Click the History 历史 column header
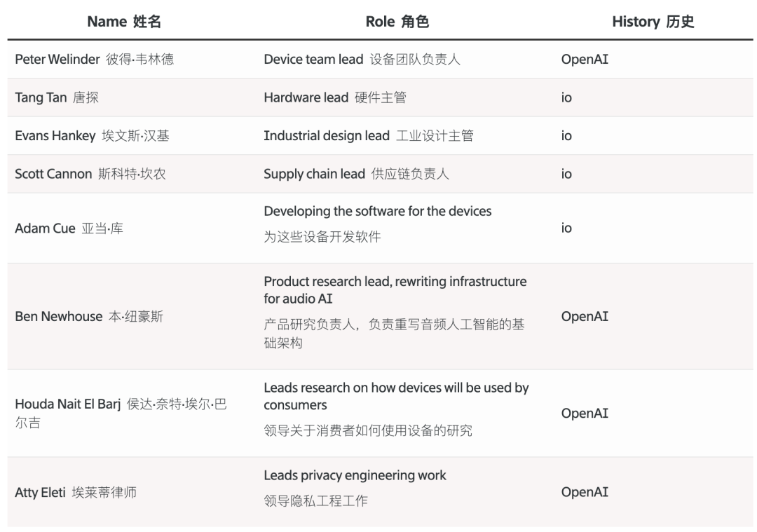757x532 pixels. pyautogui.click(x=653, y=22)
